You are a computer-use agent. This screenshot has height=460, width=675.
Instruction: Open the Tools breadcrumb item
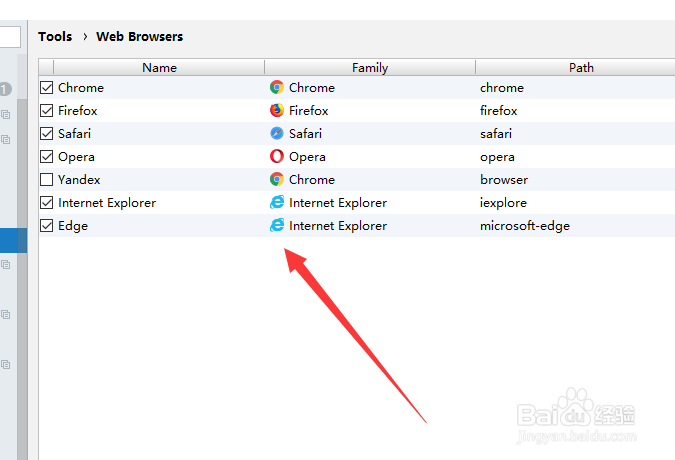coord(55,37)
